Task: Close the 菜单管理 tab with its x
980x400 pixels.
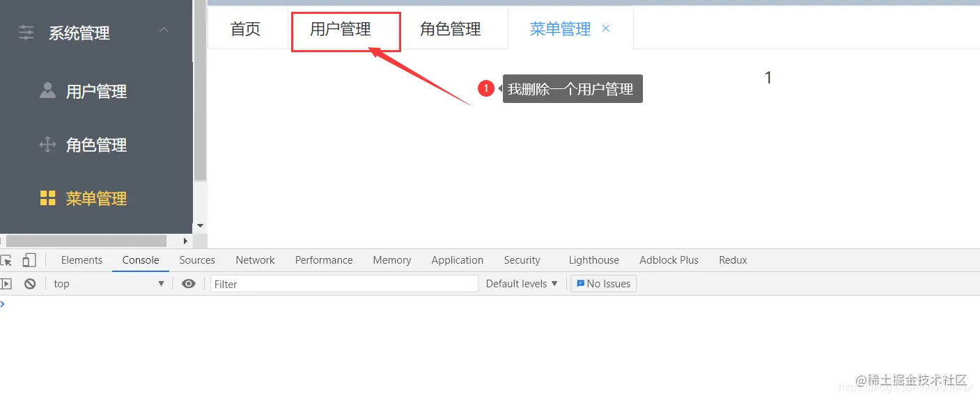Action: (605, 29)
